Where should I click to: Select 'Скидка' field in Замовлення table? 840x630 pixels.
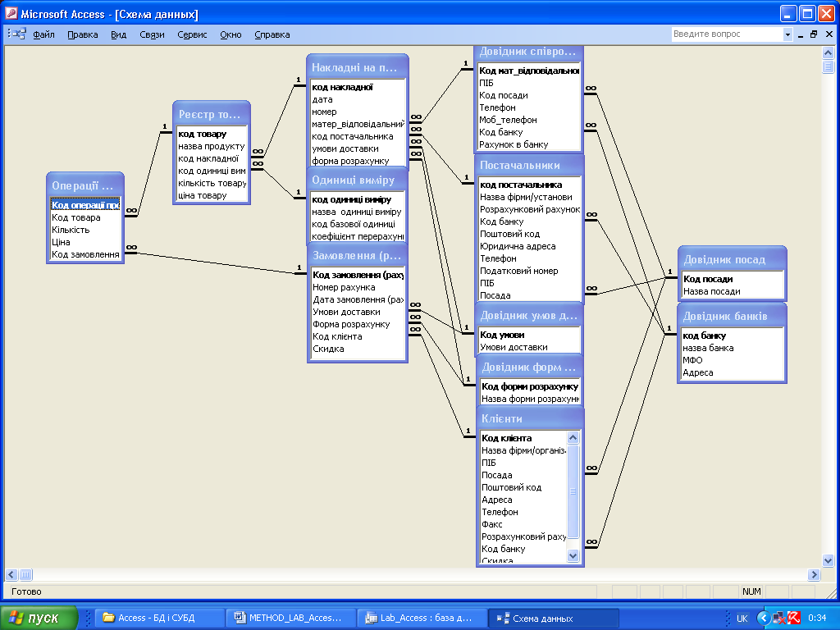point(358,349)
